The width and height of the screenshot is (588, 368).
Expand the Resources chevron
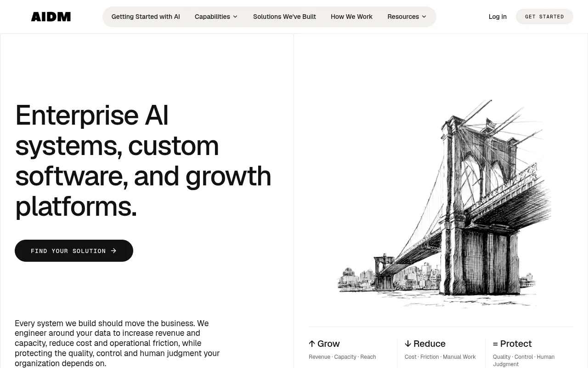(x=424, y=17)
